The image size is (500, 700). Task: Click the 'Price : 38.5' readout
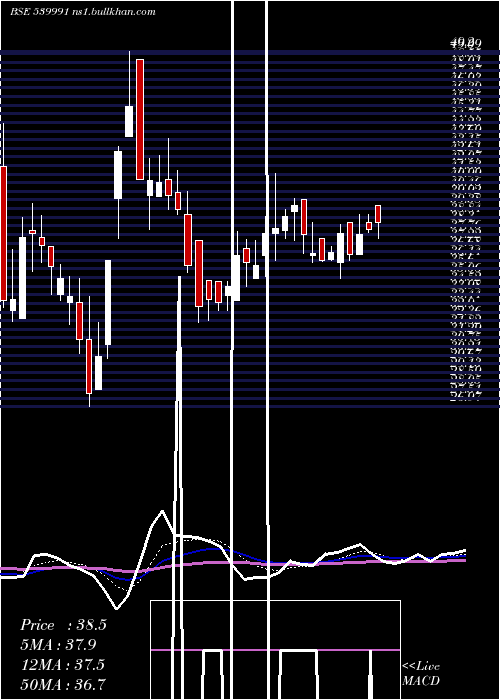pyautogui.click(x=63, y=625)
